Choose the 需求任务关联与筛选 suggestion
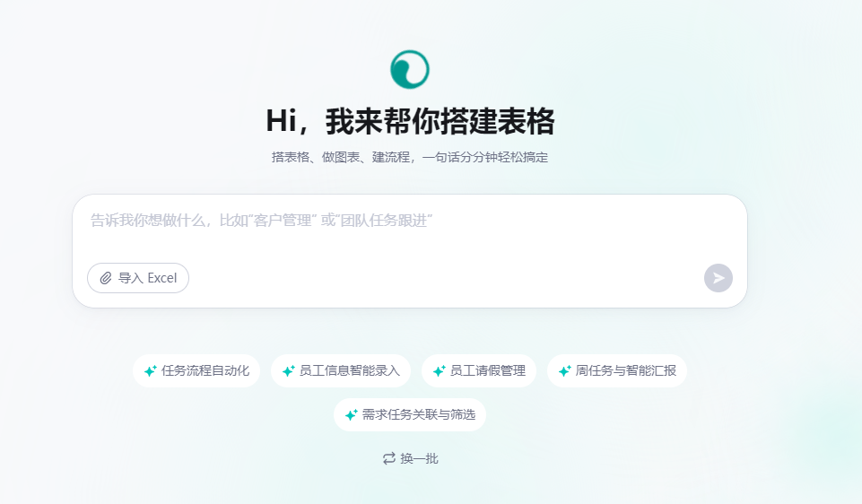862x504 pixels. pos(410,415)
